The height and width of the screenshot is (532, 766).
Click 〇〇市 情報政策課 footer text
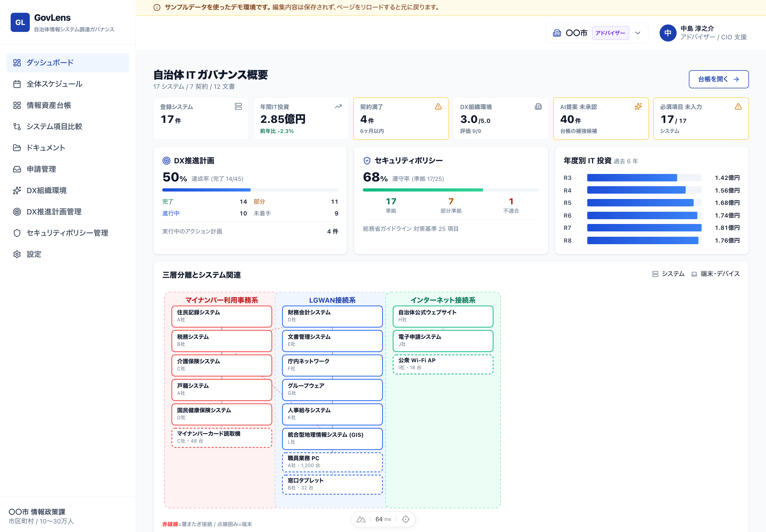(x=37, y=512)
